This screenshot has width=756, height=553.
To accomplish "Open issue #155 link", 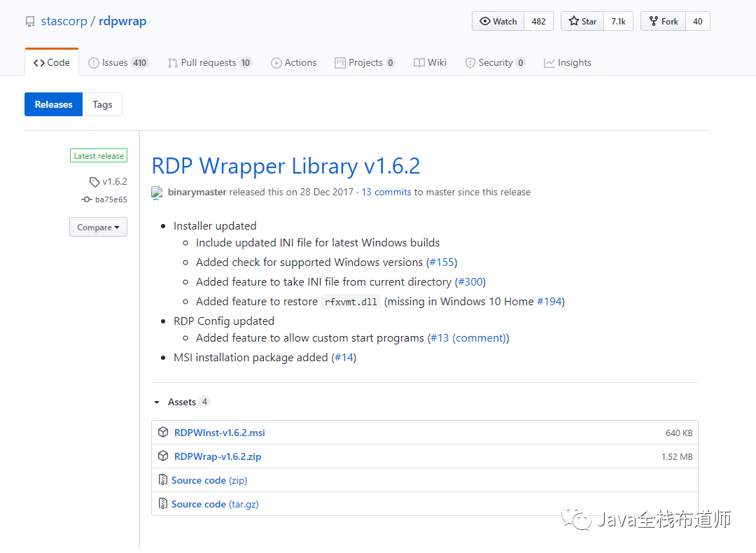I will coord(442,262).
